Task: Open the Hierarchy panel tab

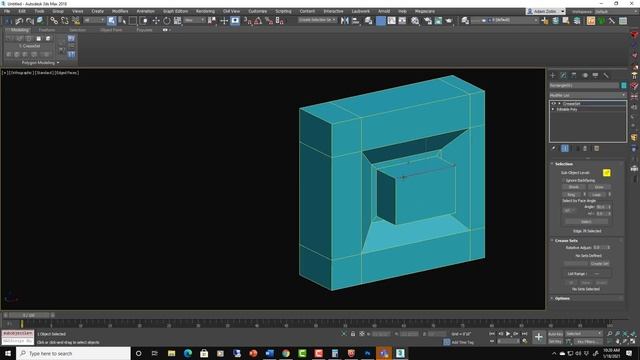Action: tap(574, 76)
